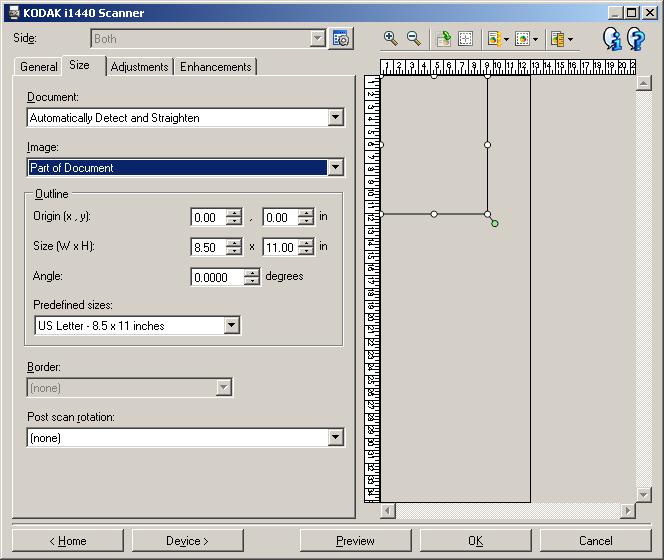Screen dimensions: 664x560
Task: Click preview vertical scrollbar up arrow
Action: (643, 83)
